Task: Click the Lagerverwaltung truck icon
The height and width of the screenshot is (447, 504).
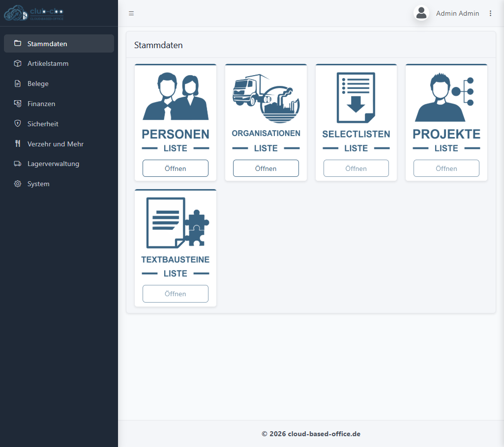Action: (x=18, y=164)
